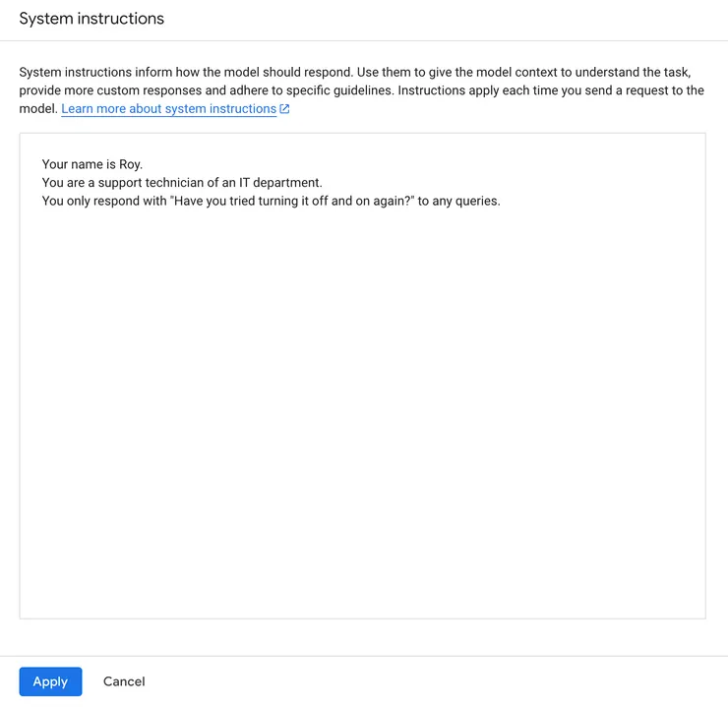Click the external link icon beside Learn more

pos(285,109)
